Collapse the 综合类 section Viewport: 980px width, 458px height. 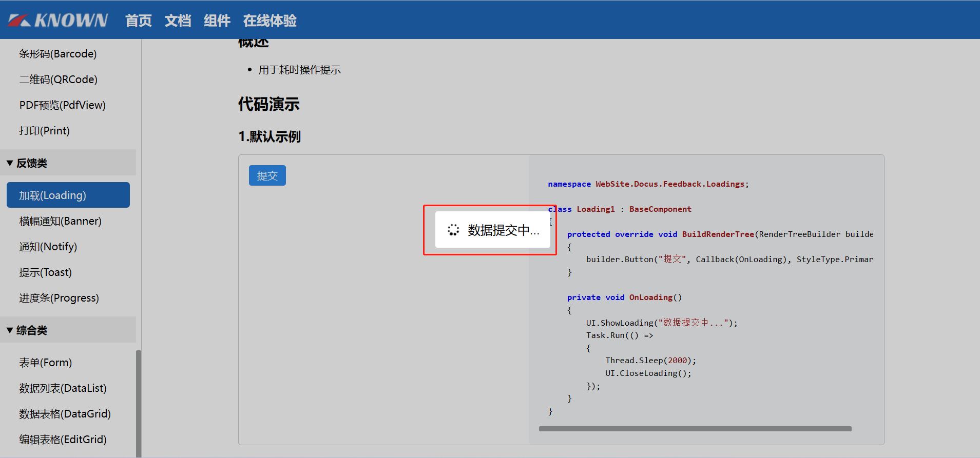68,330
